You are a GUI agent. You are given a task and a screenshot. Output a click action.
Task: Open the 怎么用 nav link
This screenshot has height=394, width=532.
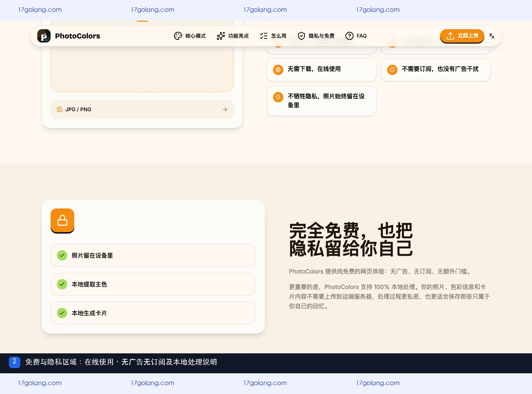(x=273, y=36)
